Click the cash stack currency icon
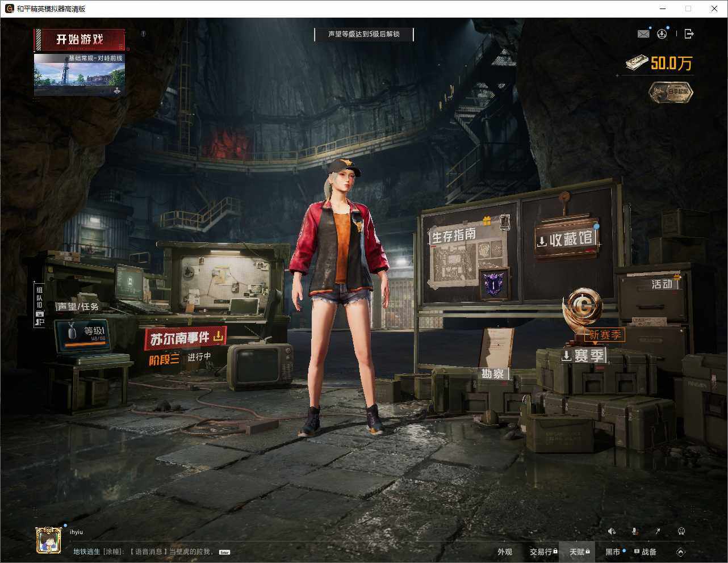Screen dimensions: 728x563 637,62
